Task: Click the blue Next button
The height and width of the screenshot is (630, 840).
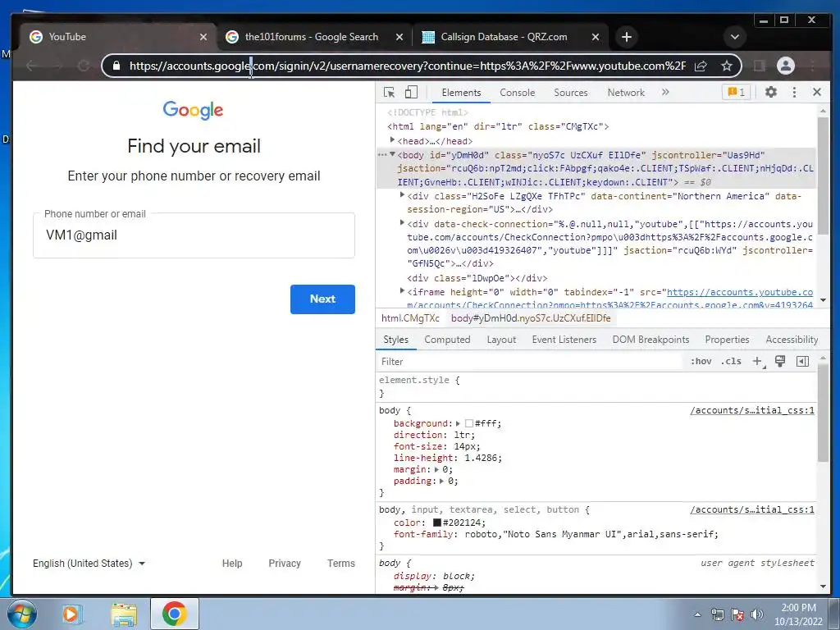Action: click(x=322, y=299)
